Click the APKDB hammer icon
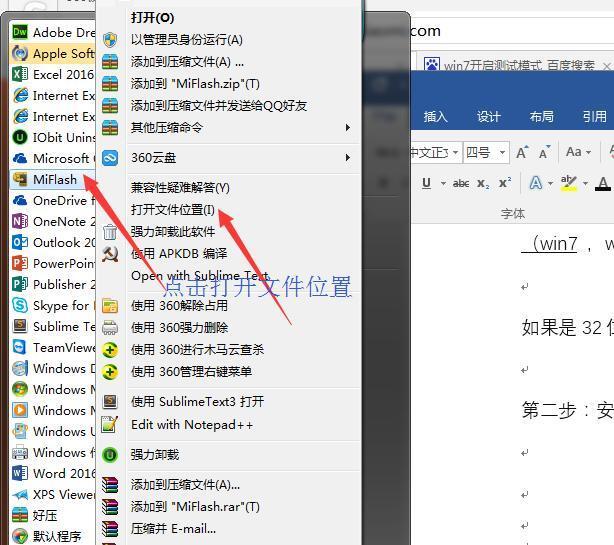 [x=110, y=254]
